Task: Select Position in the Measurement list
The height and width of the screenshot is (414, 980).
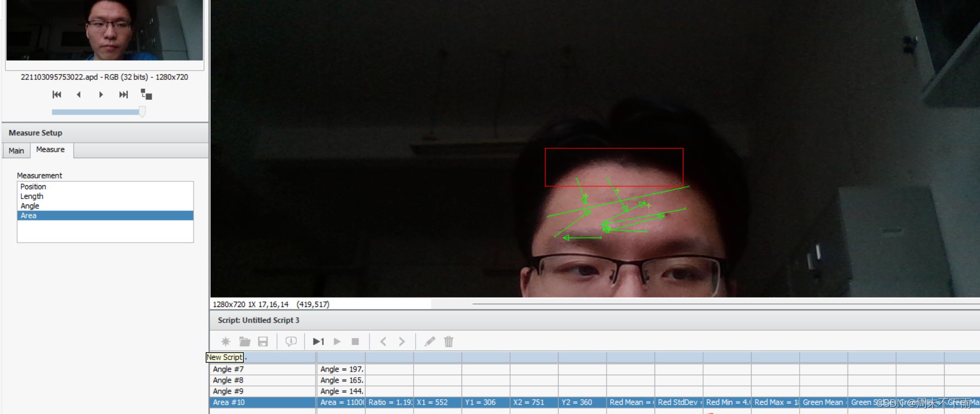Action: (105, 186)
